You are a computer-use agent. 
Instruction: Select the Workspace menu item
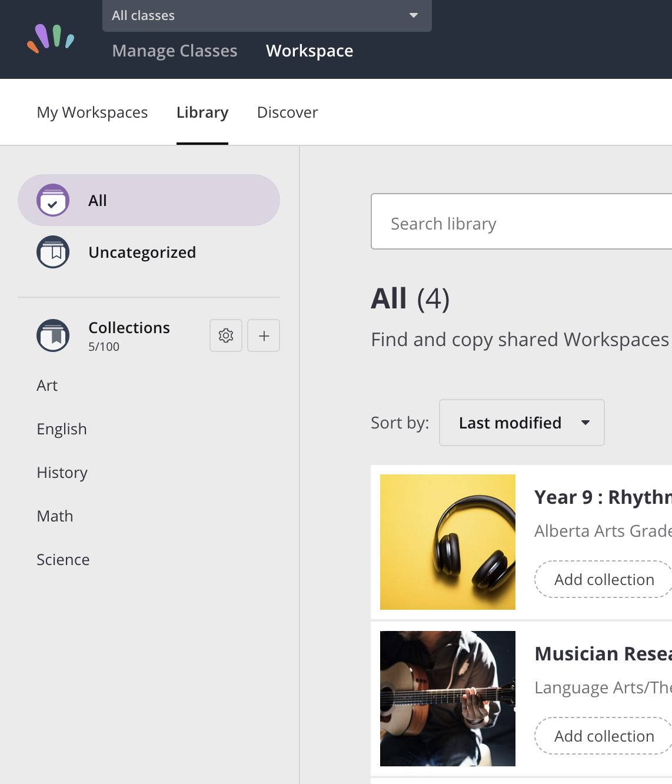click(x=310, y=51)
